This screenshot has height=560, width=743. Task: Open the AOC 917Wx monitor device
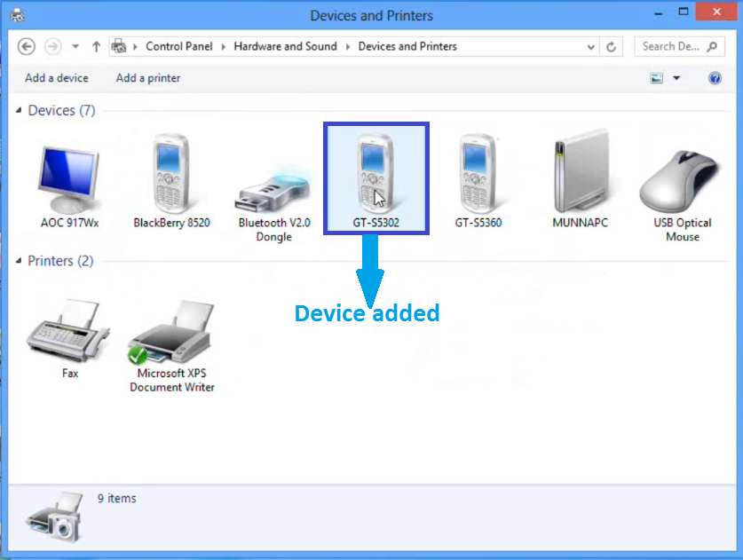click(69, 173)
